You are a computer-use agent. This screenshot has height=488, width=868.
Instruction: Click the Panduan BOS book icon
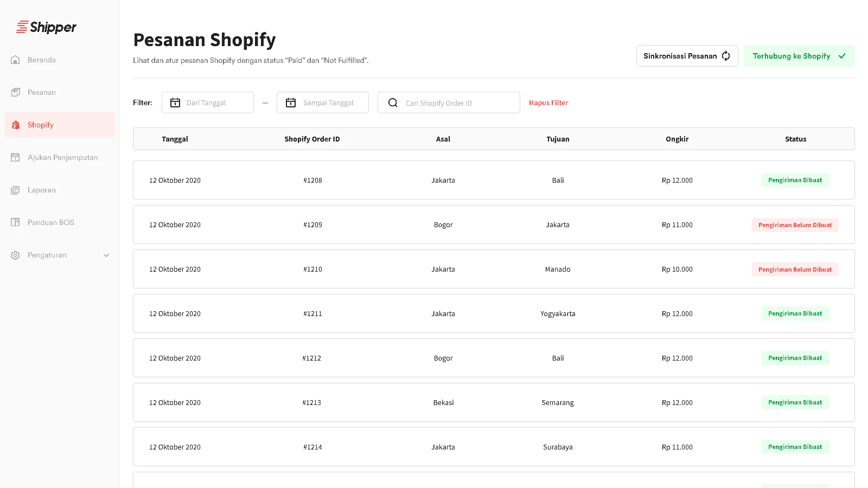(15, 222)
